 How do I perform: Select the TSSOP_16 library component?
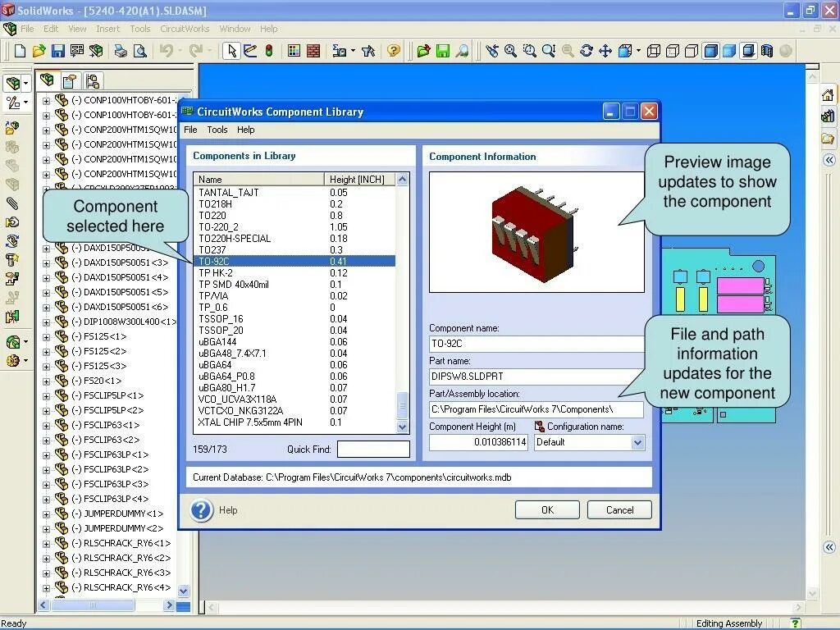(x=294, y=319)
